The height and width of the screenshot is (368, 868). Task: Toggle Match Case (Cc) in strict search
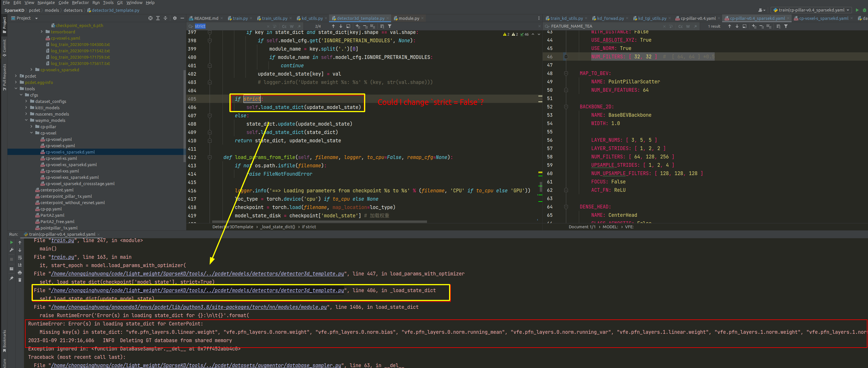tap(284, 26)
